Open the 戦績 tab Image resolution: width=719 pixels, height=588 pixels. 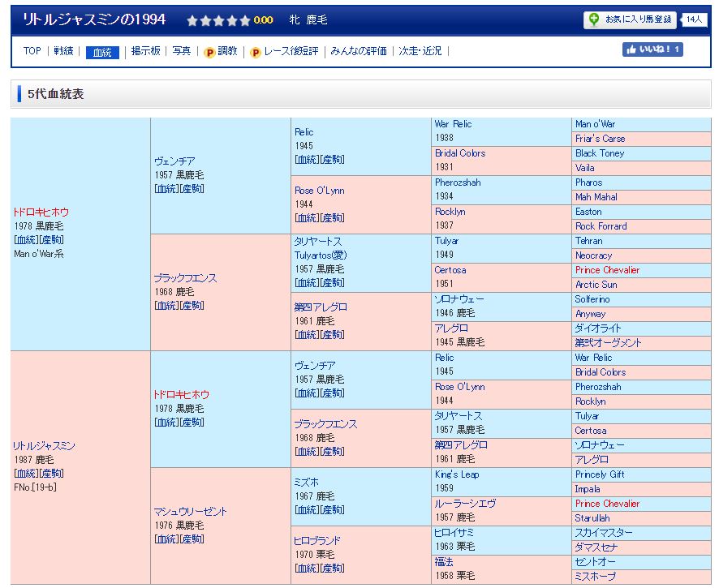(x=63, y=51)
